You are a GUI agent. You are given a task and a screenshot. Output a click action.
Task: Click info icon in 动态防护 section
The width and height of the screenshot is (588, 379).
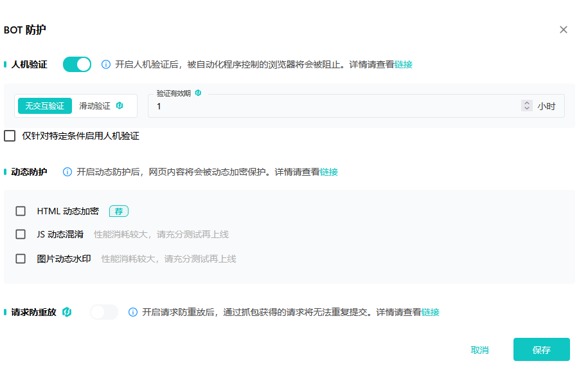point(67,172)
